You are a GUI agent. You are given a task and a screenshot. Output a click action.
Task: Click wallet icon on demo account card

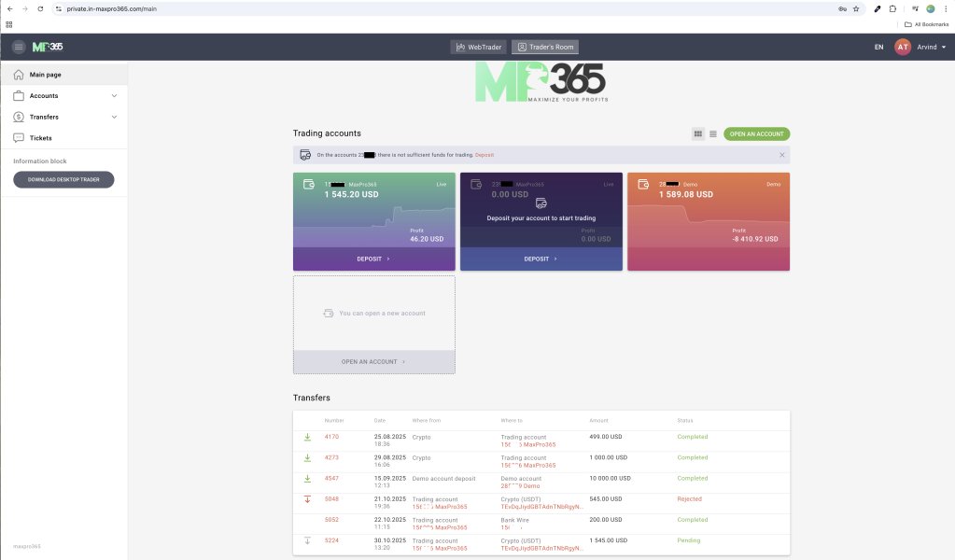click(x=643, y=184)
